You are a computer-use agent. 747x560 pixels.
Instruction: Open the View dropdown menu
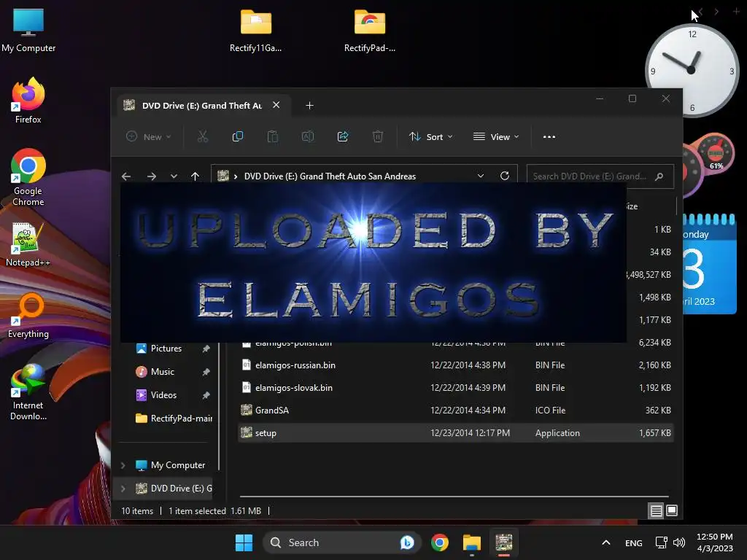tap(496, 136)
